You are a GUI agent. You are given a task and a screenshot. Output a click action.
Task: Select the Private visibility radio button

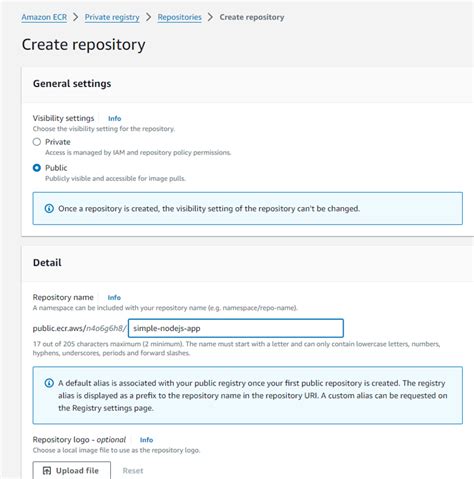tap(37, 142)
